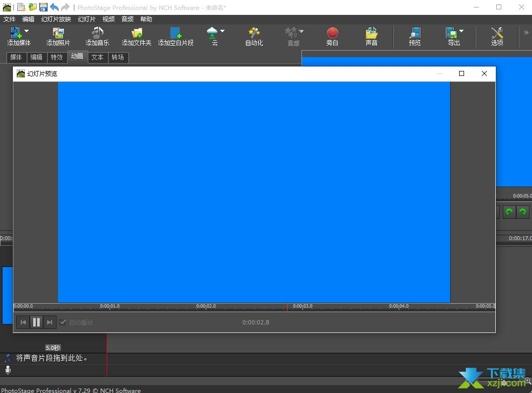Click the 5.0秒 duration label
Image resolution: width=532 pixels, height=393 pixels.
tap(53, 347)
